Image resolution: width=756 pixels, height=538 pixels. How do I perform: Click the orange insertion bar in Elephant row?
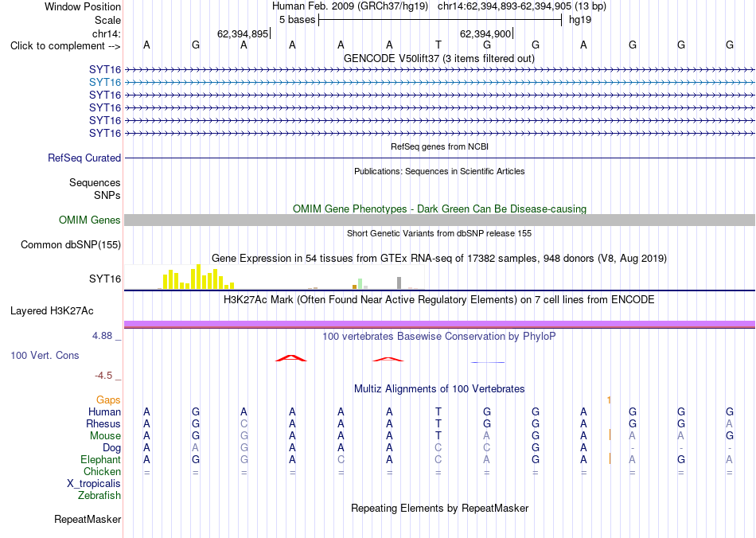pyautogui.click(x=610, y=459)
